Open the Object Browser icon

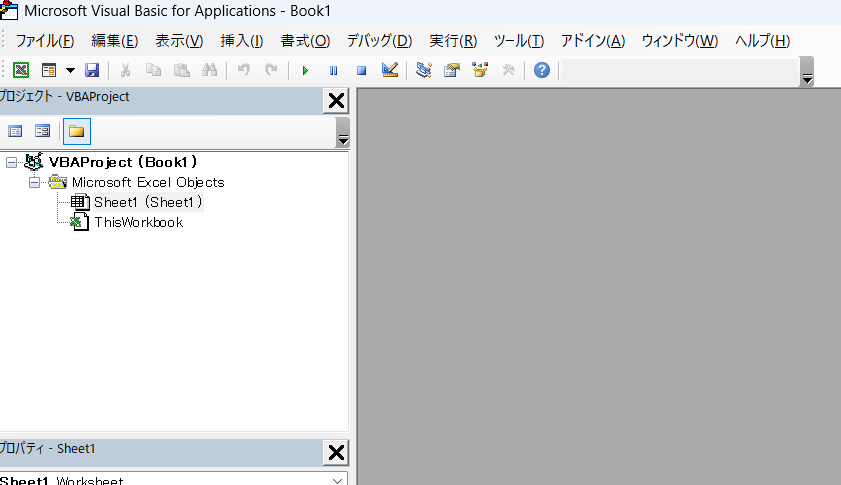tap(480, 70)
